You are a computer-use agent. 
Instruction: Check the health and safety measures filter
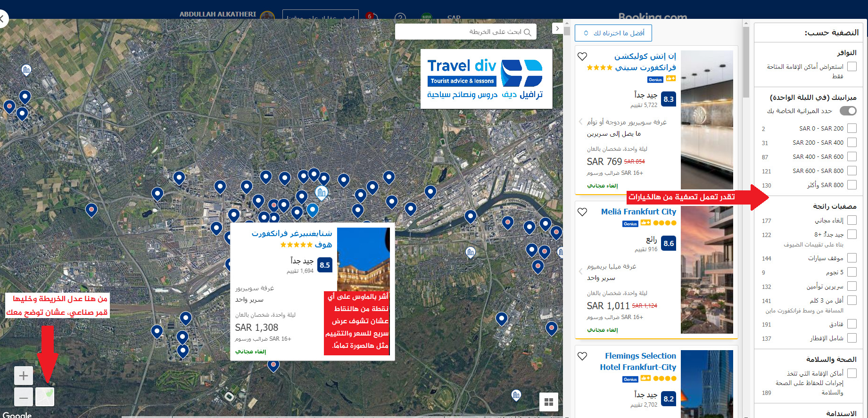click(852, 373)
